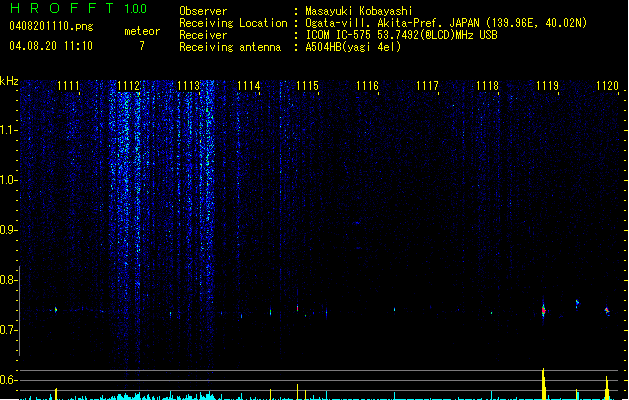Click the meteor count label

[x=142, y=31]
